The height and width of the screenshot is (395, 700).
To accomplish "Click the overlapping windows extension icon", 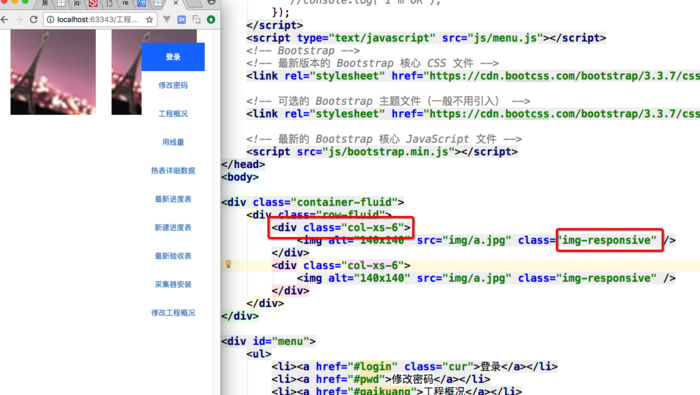I will click(196, 20).
